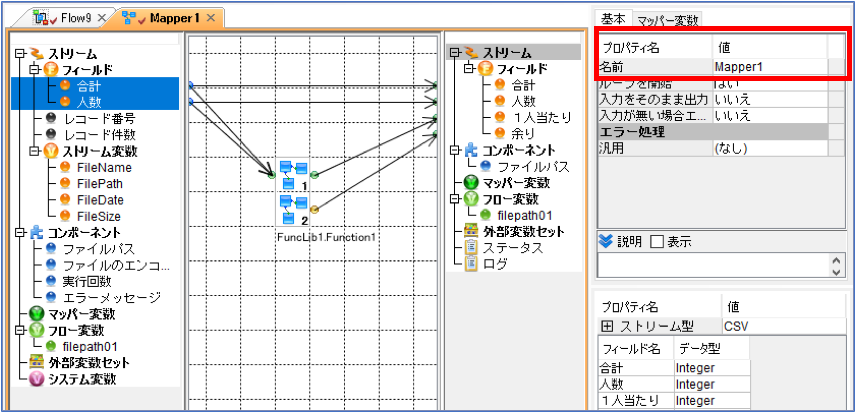Click green output port of Function1
Viewport: 856px width, 414px height.
point(315,175)
